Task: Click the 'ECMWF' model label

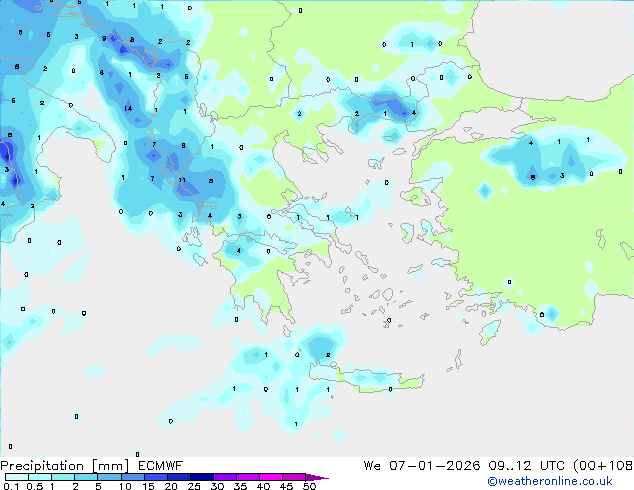Action: pyautogui.click(x=161, y=466)
